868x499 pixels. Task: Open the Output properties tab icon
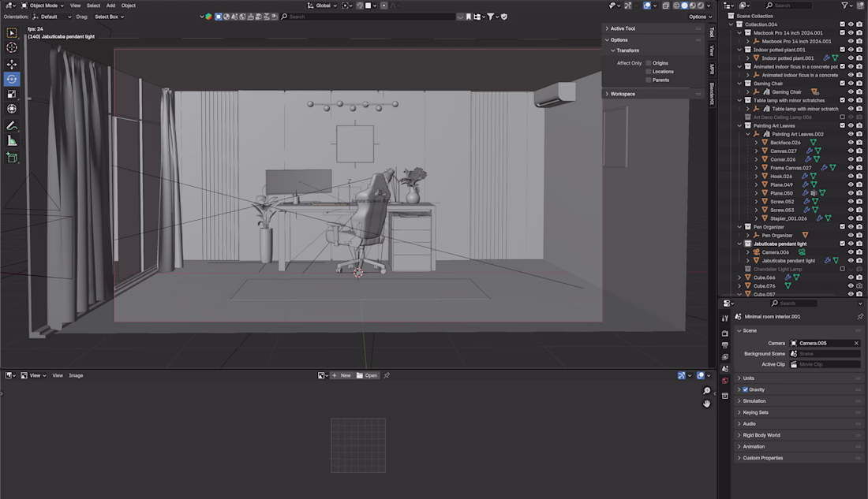tap(724, 345)
